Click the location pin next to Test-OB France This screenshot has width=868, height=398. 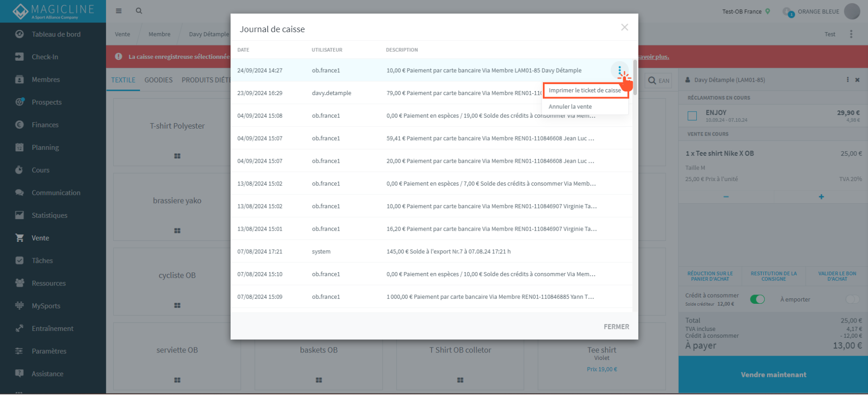click(x=767, y=11)
